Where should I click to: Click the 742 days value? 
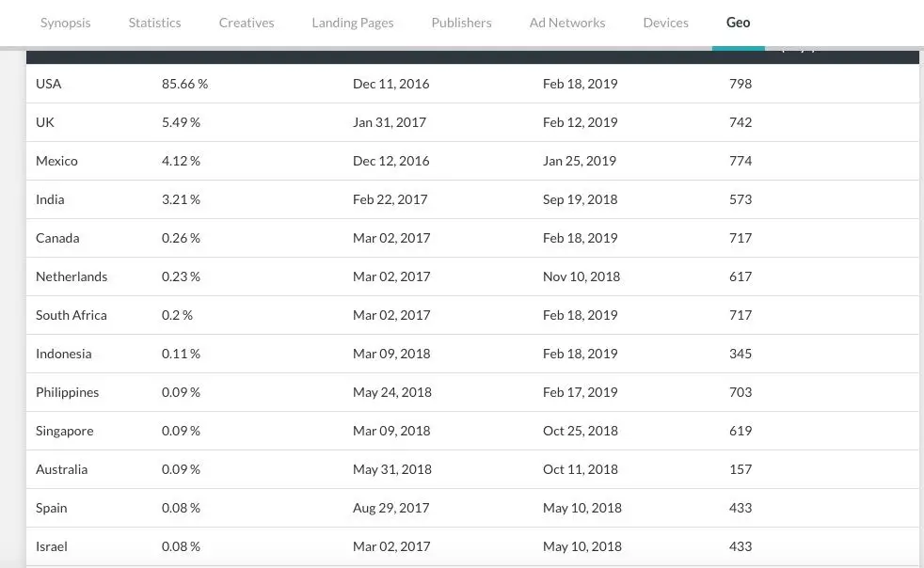tap(741, 122)
